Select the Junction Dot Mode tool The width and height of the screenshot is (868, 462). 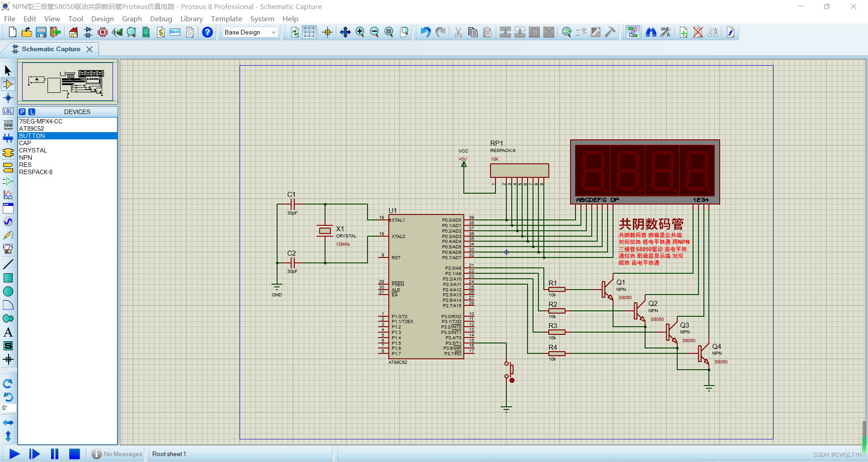click(x=8, y=98)
